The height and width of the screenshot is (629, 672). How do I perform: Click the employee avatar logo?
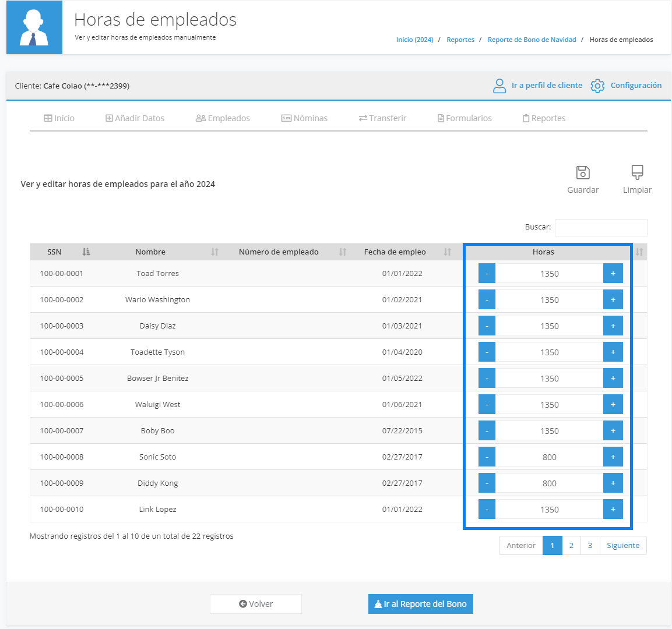34,27
